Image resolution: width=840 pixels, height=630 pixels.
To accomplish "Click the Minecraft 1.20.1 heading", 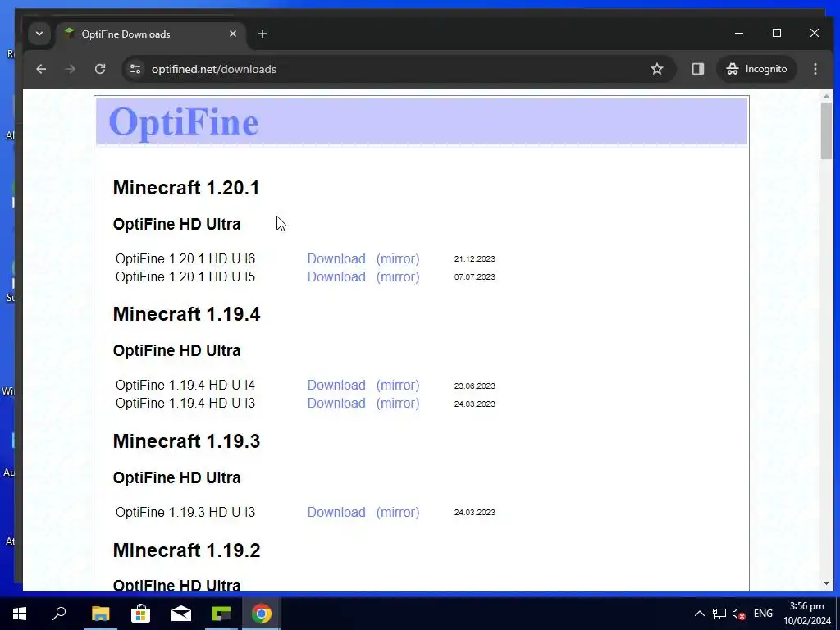I will click(x=186, y=188).
